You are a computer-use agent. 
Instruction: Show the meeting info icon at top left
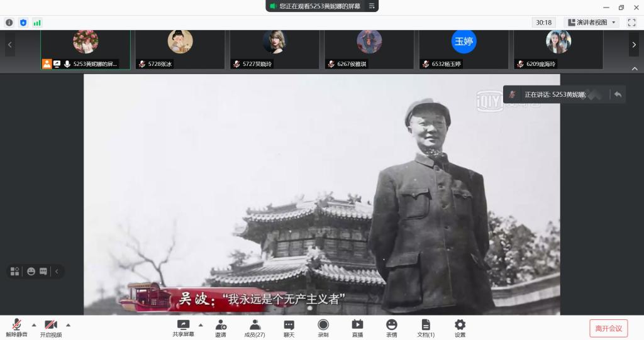coord(9,23)
